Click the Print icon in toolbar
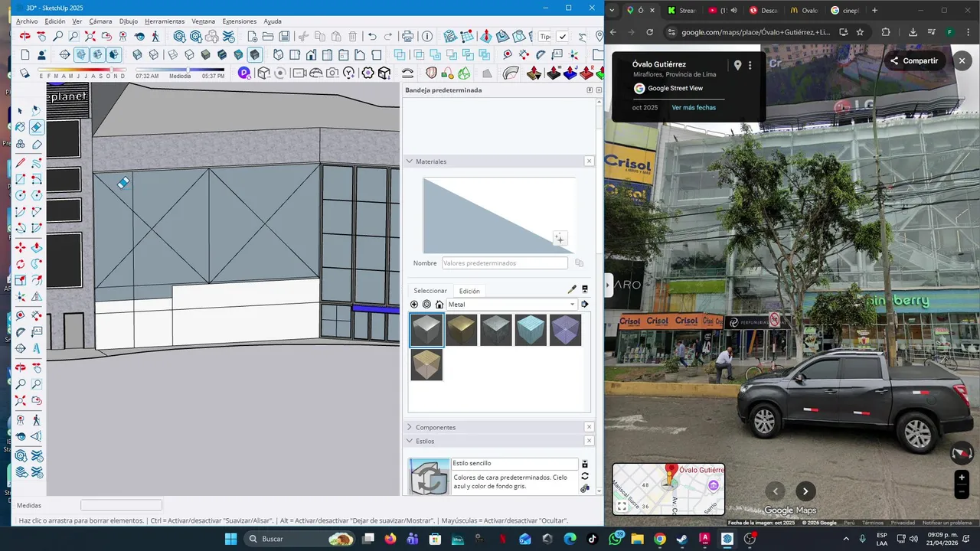 pos(407,36)
